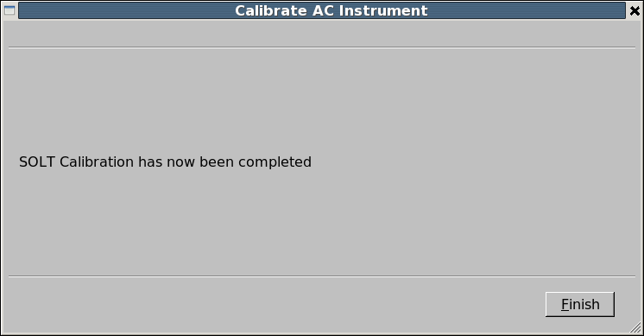
Task: Open the window menu icon at top-left
Action: (x=9, y=10)
